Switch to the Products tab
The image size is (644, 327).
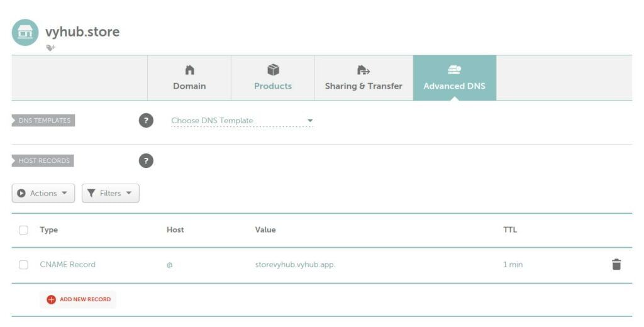273,77
